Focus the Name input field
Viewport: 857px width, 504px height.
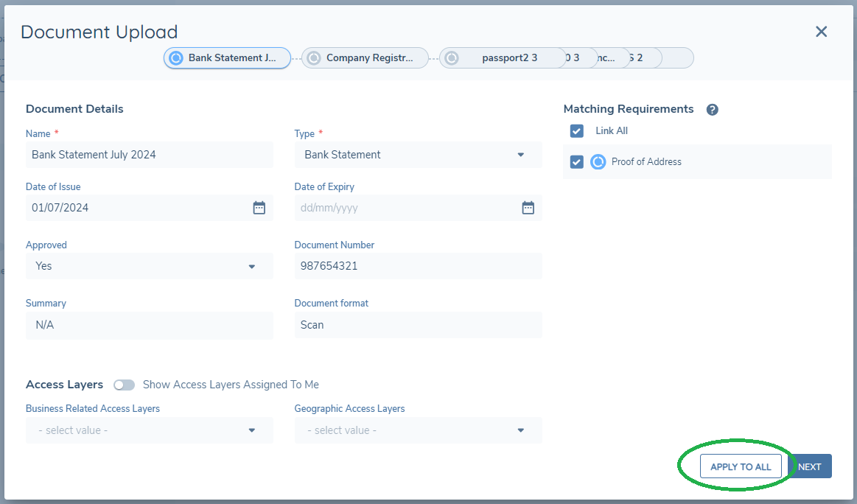click(x=149, y=155)
